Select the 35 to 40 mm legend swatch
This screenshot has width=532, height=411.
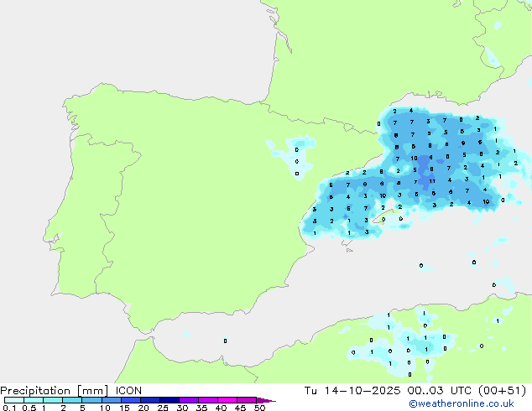[207, 400]
